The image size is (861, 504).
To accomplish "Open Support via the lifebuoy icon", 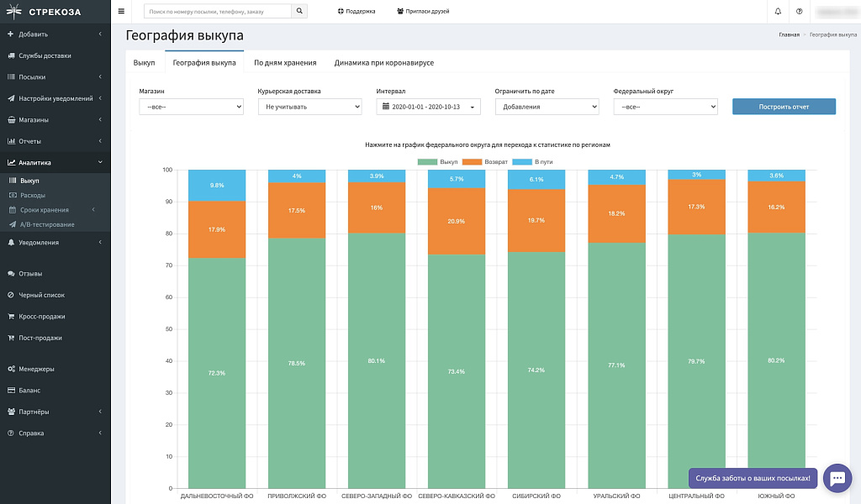I will coord(341,12).
